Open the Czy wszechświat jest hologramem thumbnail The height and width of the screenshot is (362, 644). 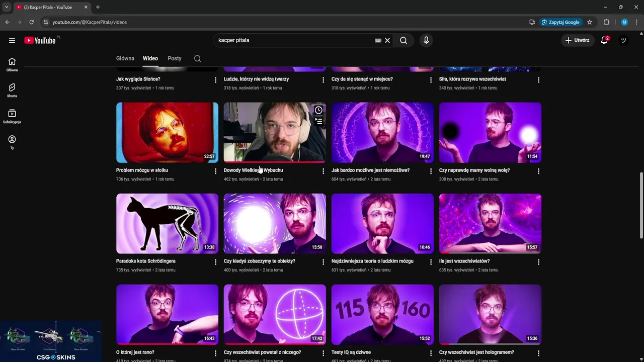[490, 314]
